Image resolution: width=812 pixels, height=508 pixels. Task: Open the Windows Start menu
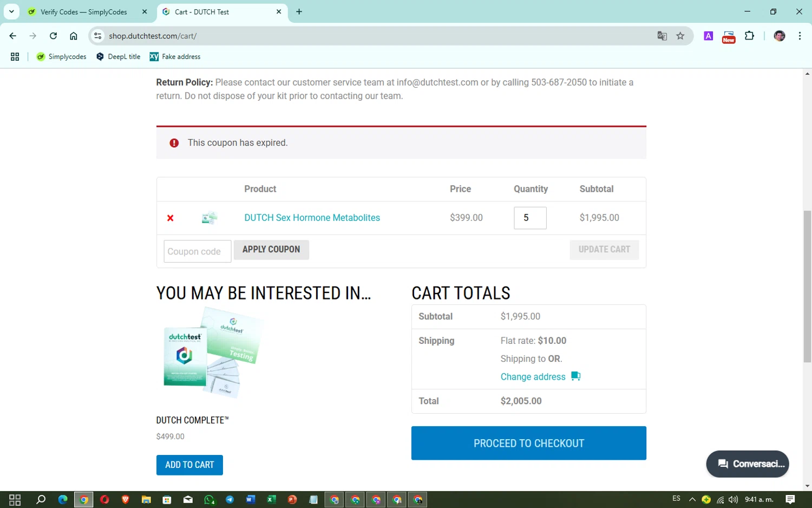15,499
